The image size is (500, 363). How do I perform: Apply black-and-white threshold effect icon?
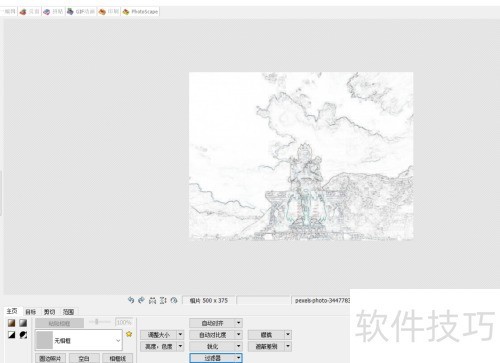click(x=12, y=335)
